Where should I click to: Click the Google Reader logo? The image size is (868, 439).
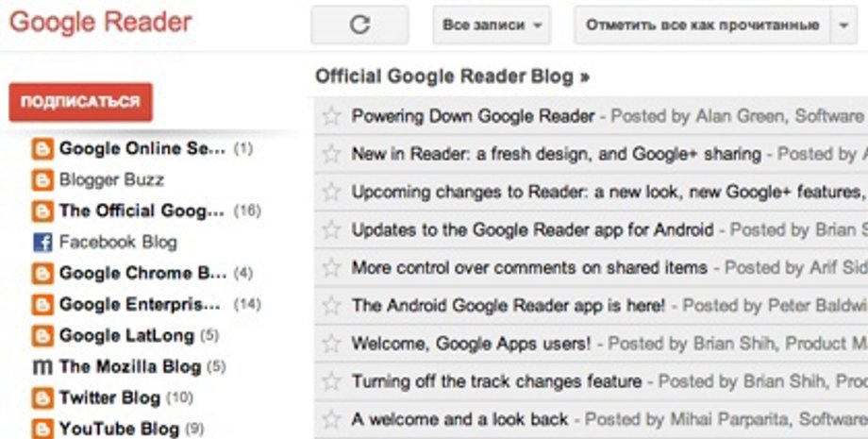coord(100,22)
